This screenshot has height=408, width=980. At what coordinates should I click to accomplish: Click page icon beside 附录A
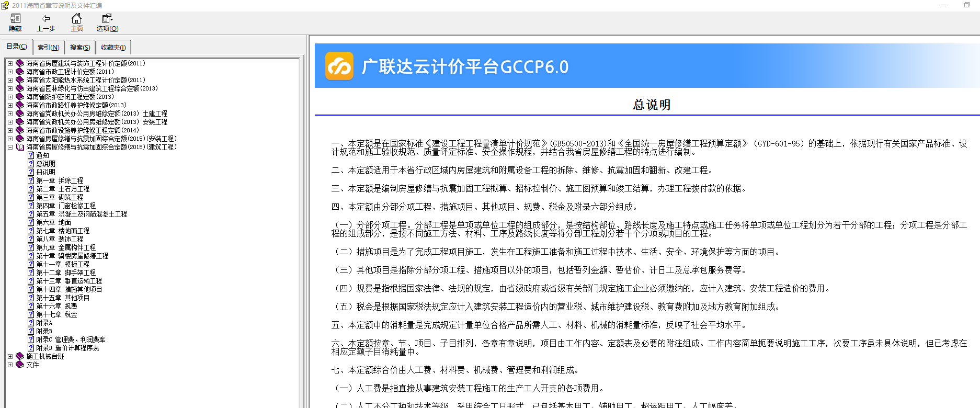[x=31, y=323]
